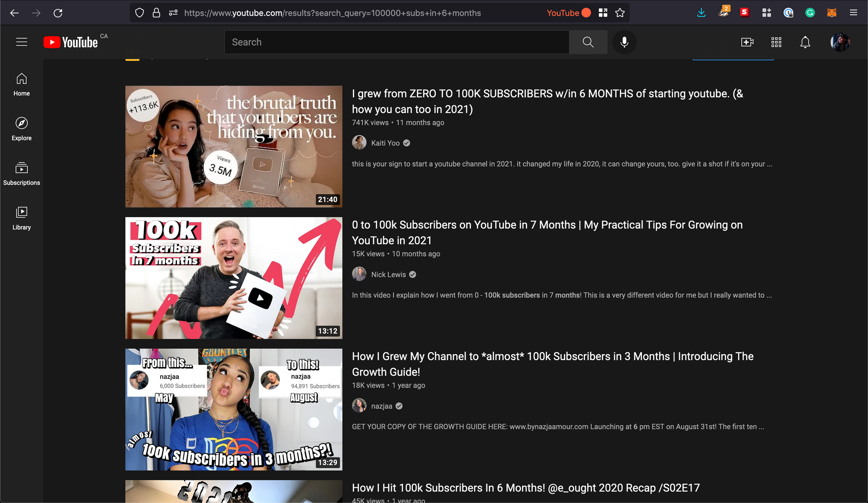The image size is (868, 503).
Task: Open the grid-plus extension icon
Action: [x=766, y=13]
